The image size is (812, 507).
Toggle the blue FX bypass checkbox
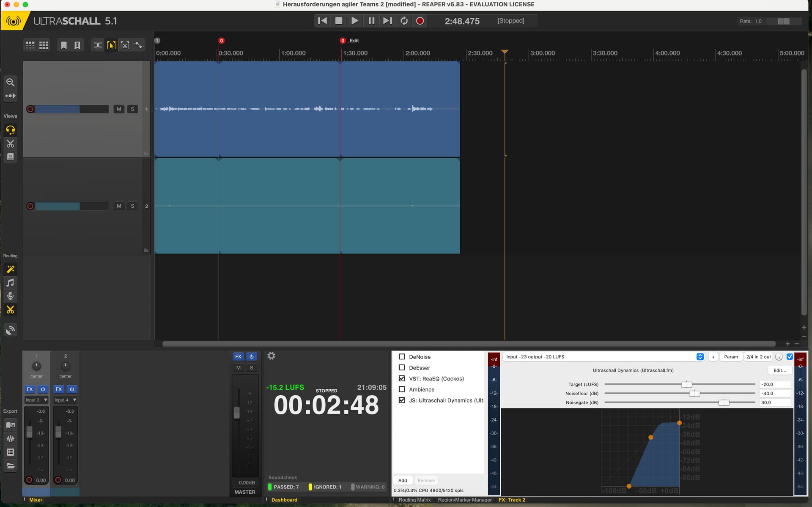tap(789, 357)
